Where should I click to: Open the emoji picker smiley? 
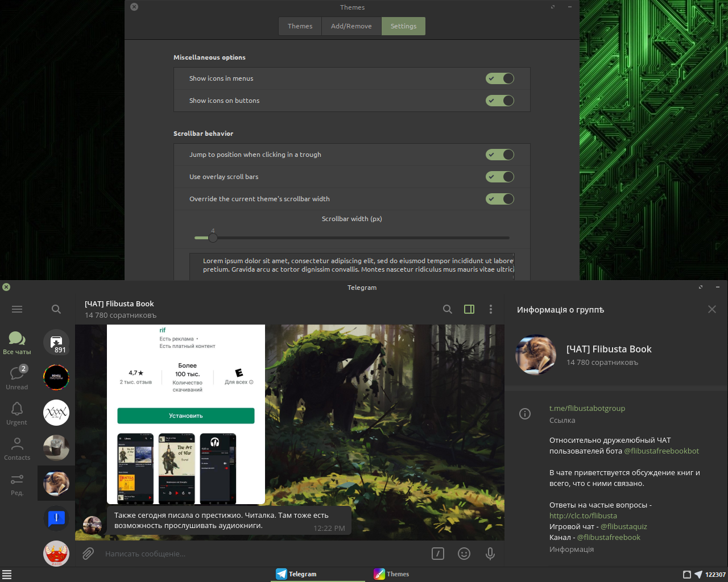point(464,554)
